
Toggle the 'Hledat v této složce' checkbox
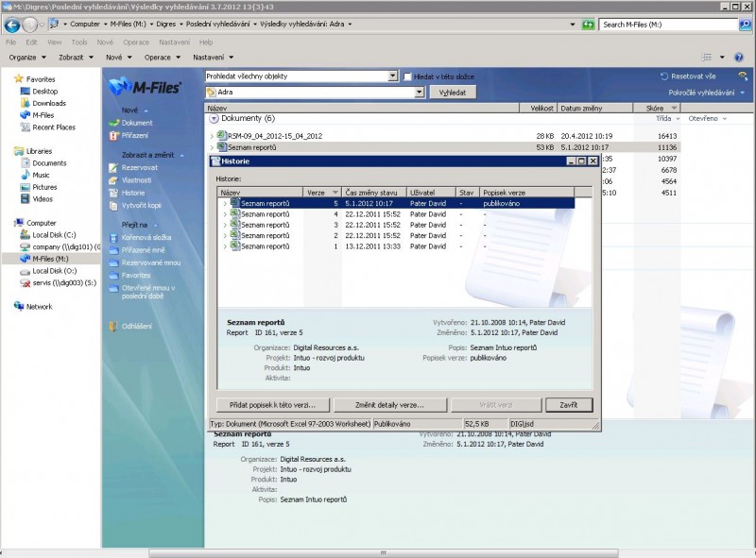408,76
